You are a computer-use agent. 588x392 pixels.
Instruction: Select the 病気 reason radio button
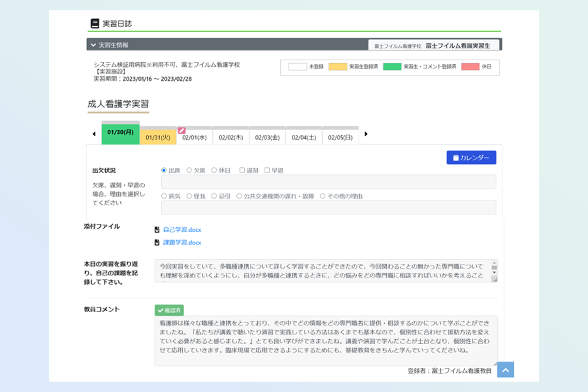tap(164, 196)
